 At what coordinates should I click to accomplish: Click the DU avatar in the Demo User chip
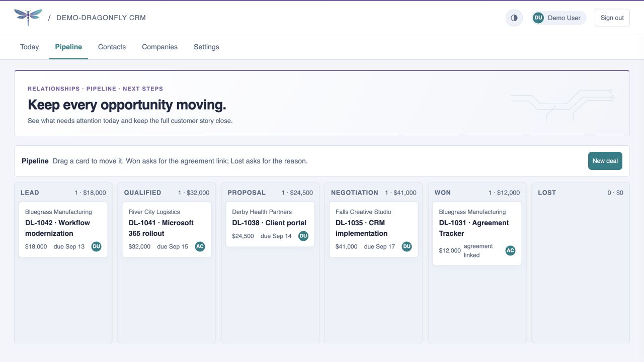tap(538, 18)
